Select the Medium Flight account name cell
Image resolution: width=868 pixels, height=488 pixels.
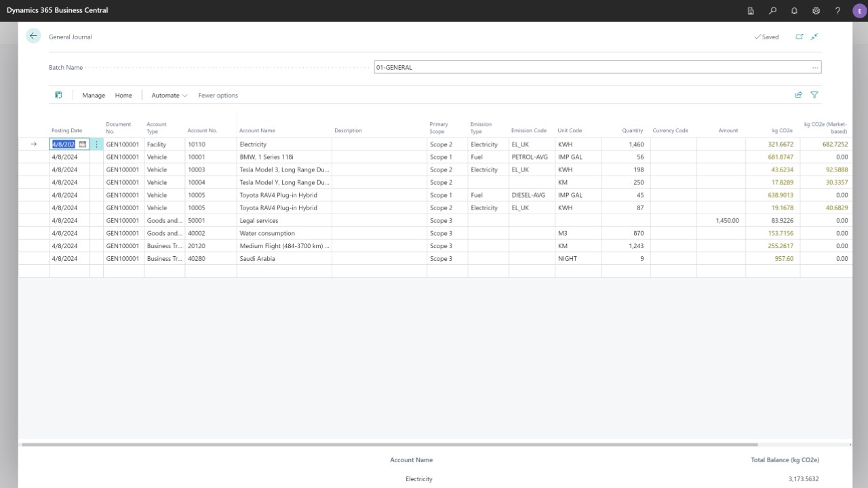point(284,246)
